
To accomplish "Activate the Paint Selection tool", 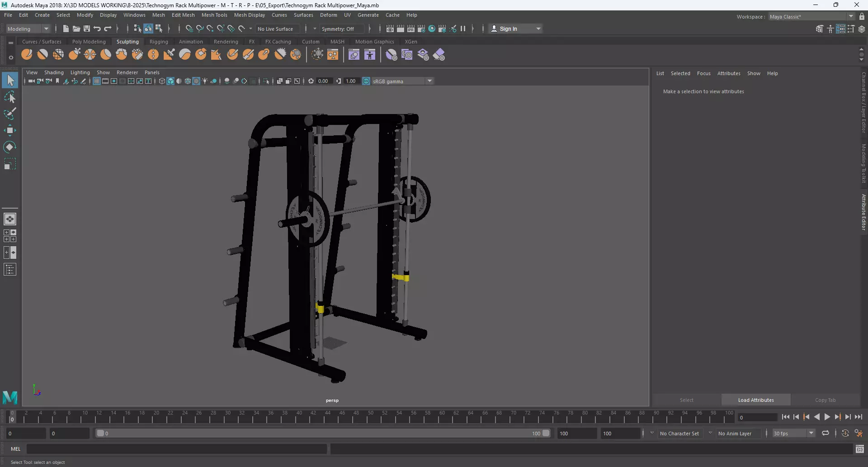I will point(10,114).
